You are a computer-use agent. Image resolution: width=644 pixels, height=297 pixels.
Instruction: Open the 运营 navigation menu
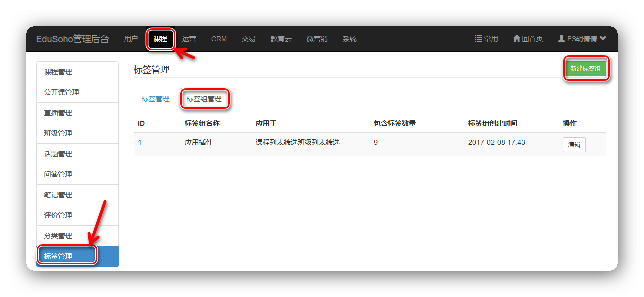pyautogui.click(x=189, y=39)
